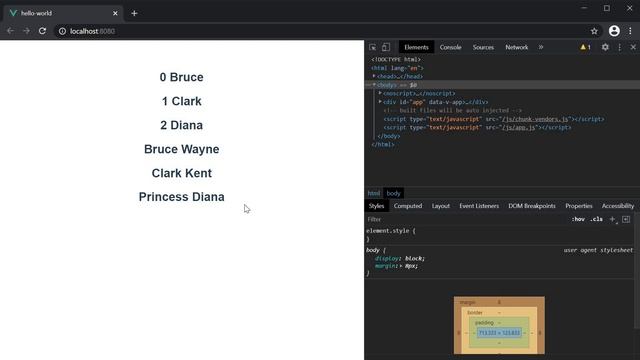
Task: Open DevTools three-dot customize menu
Action: point(620,47)
